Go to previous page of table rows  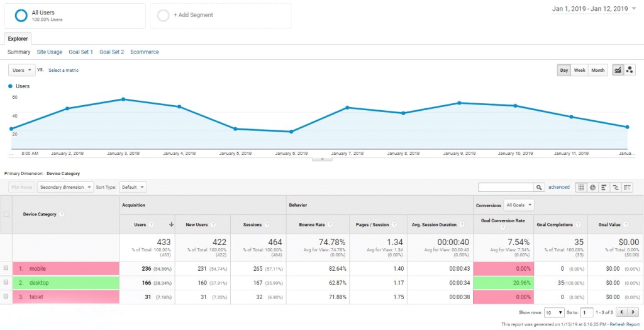click(x=622, y=313)
